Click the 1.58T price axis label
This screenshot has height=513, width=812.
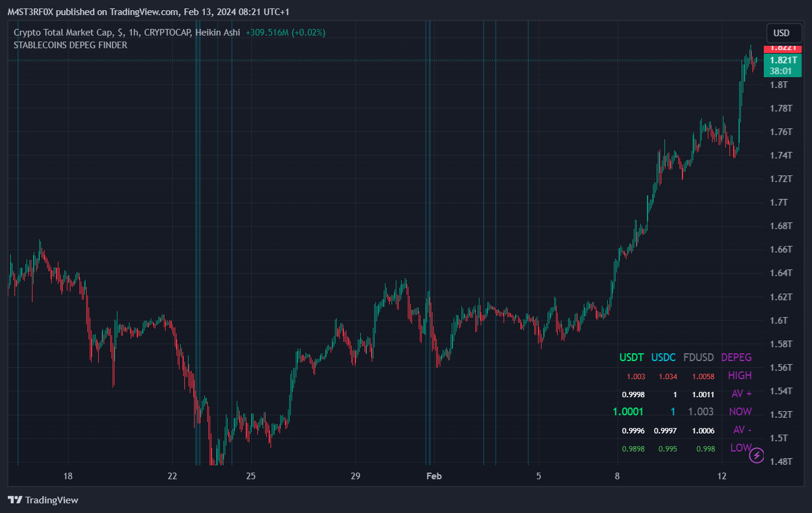(781, 344)
